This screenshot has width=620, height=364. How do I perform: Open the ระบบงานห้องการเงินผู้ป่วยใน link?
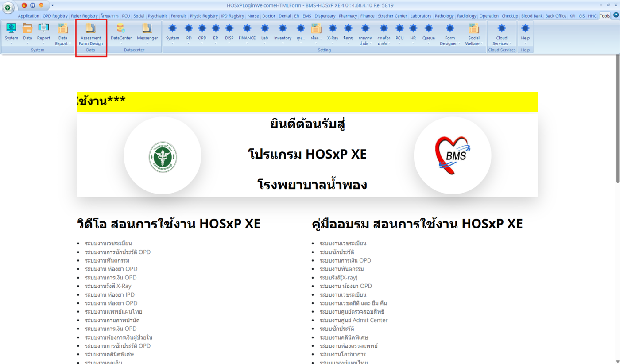tap(119, 337)
